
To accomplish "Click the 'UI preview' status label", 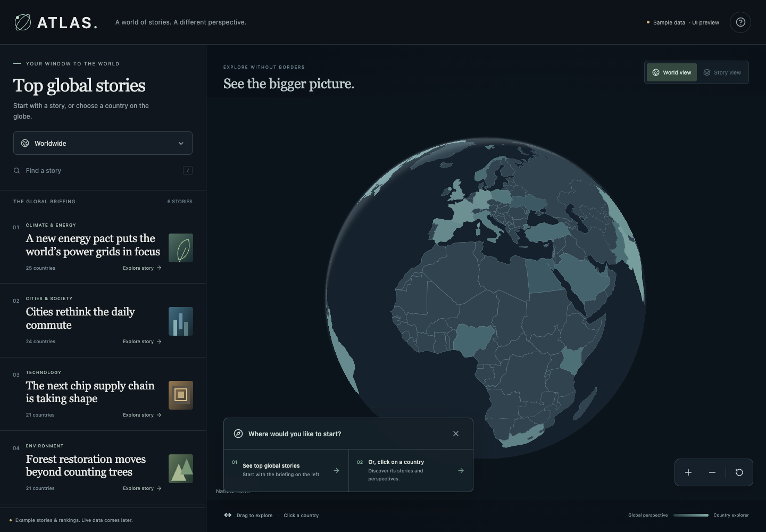I will pyautogui.click(x=705, y=22).
